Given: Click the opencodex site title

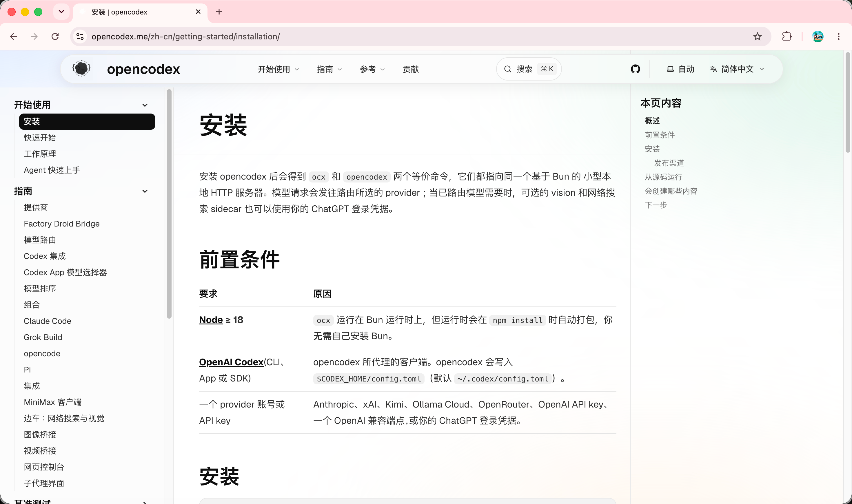Looking at the screenshot, I should coord(143,69).
